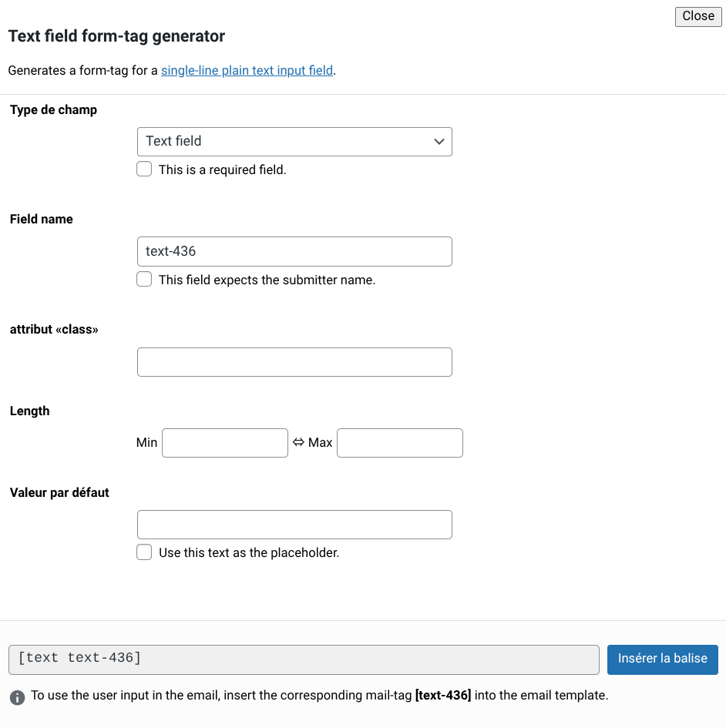Click the generated [text text-436] tag field
This screenshot has height=728, width=726.
[304, 659]
